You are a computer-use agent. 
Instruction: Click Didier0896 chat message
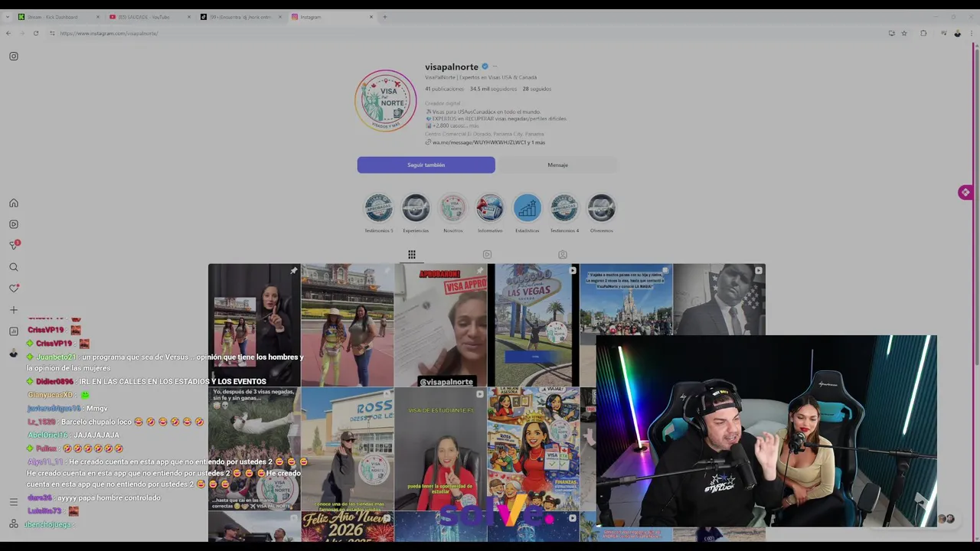click(146, 381)
